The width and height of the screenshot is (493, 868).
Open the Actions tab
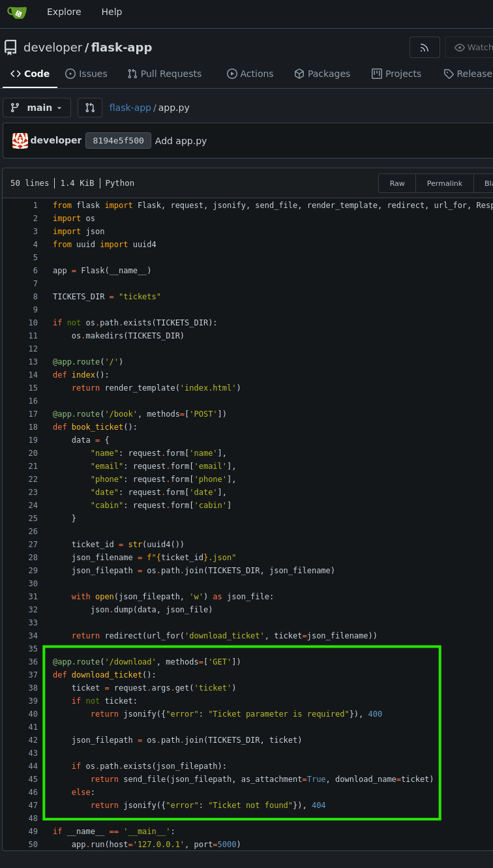pos(250,74)
